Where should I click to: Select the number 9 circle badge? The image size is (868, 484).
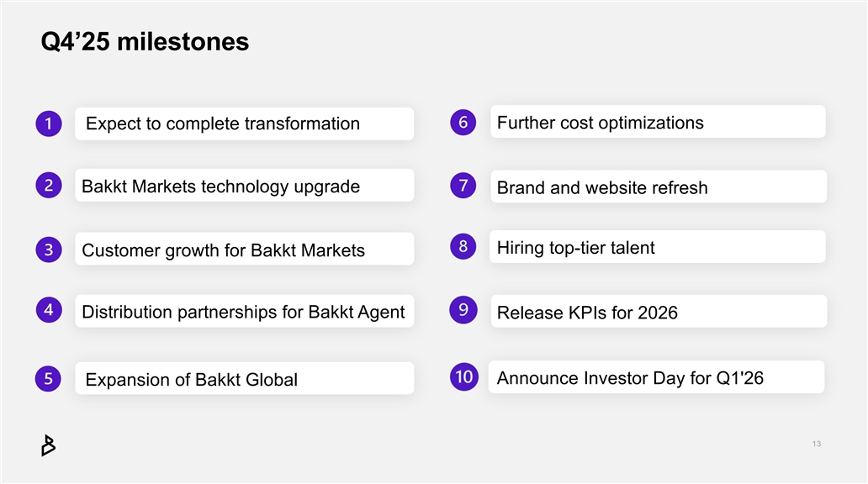tap(463, 310)
